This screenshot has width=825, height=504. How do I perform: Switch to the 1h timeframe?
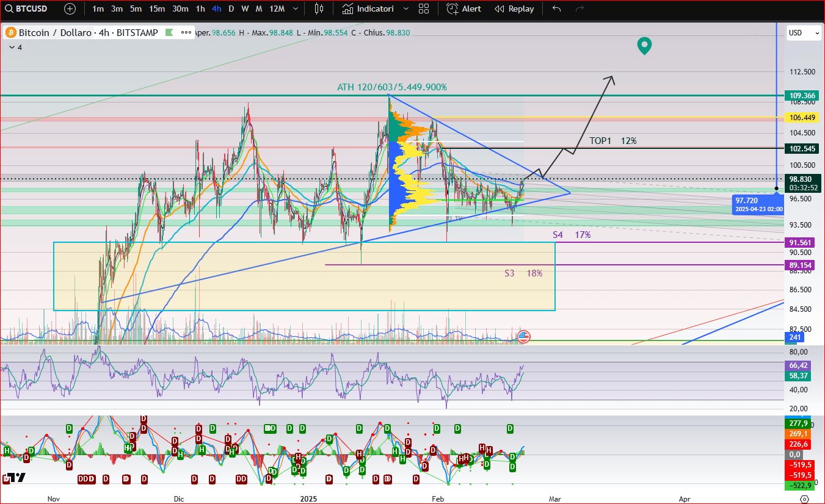[x=200, y=9]
